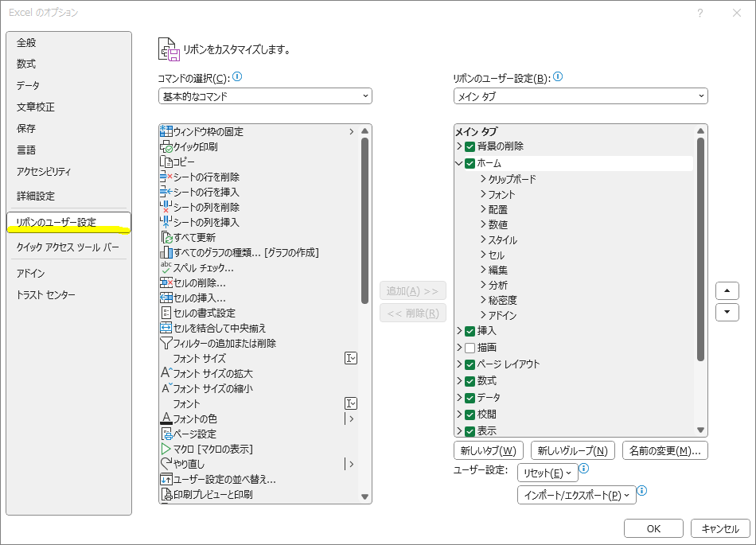This screenshot has width=756, height=545.
Task: Select the すべて更新 refresh icon
Action: pyautogui.click(x=166, y=237)
